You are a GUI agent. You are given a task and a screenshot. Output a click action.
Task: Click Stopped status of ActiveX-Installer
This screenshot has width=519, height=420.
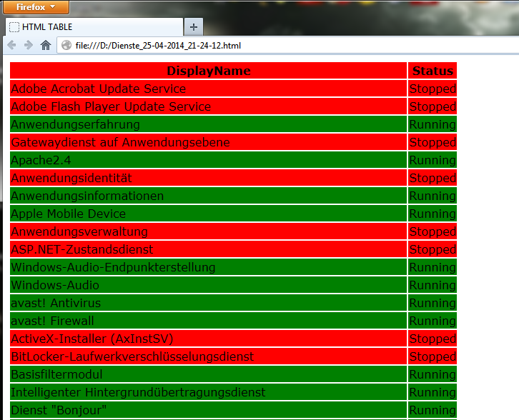[x=432, y=339]
